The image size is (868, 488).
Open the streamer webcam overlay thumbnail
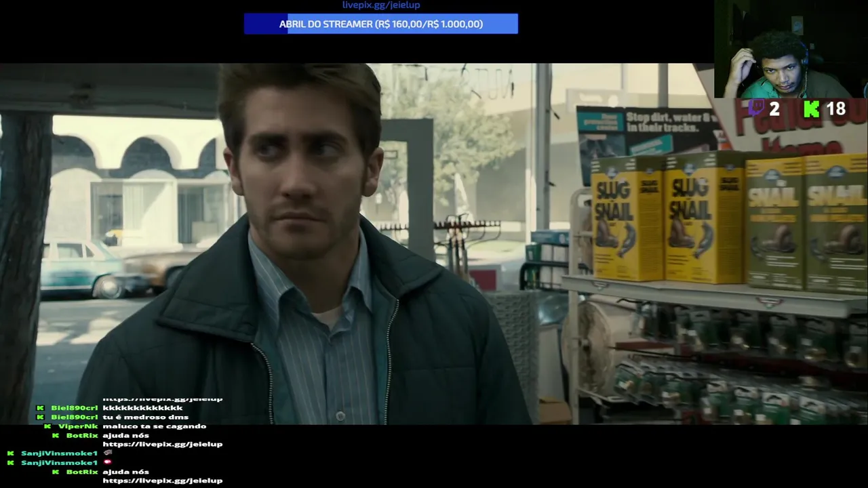pos(791,49)
